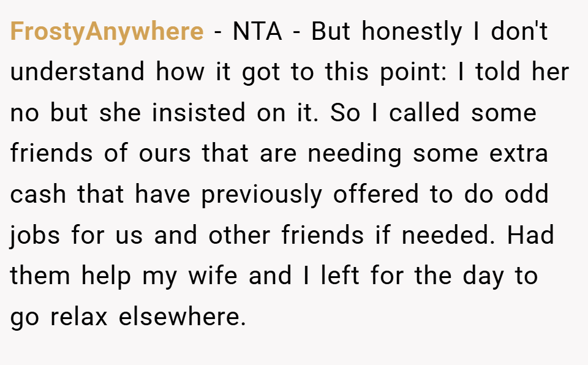Click the word 'other' before 'friends if'

pyautogui.click(x=239, y=235)
